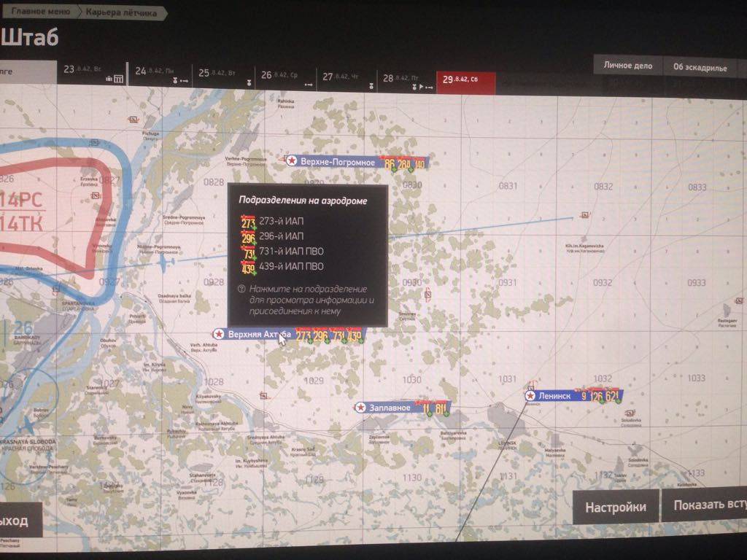Image resolution: width=747 pixels, height=560 pixels.
Task: Select the 273-й ИАП regiment in popup
Action: pyautogui.click(x=272, y=222)
